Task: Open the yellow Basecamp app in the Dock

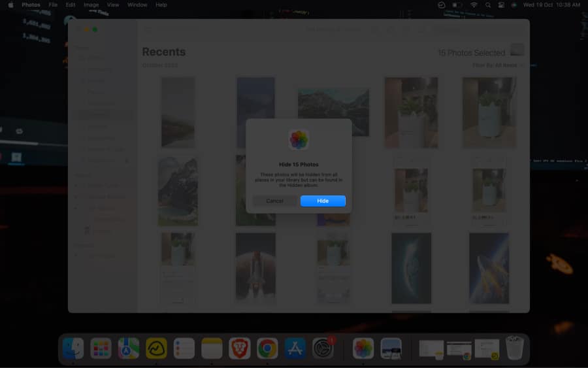Action: tap(156, 348)
